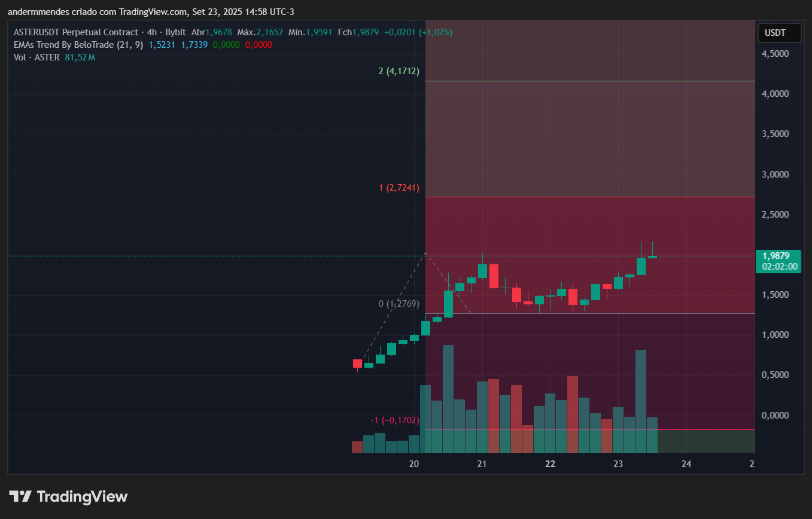Select the latest green candle on the chart
This screenshot has height=519, width=812.
coord(652,257)
